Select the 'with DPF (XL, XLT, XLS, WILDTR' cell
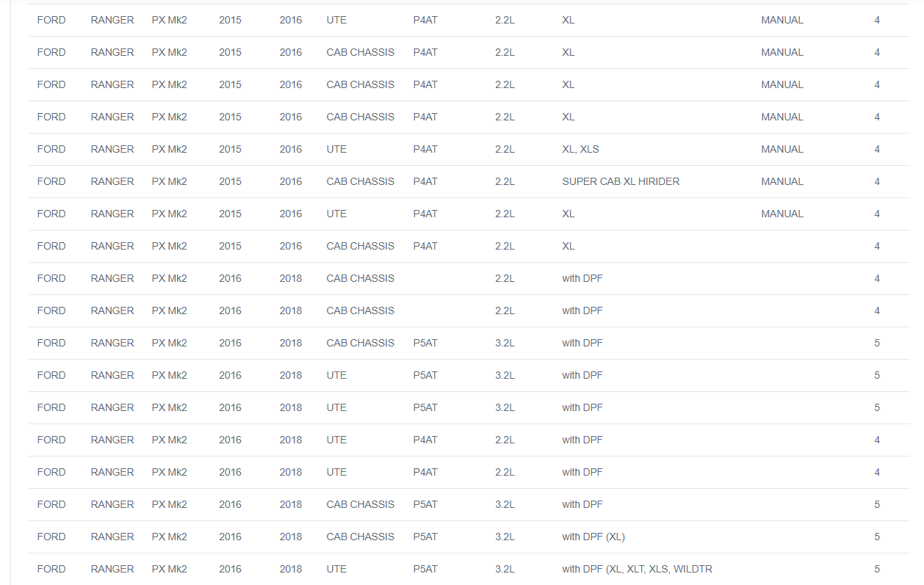 (637, 569)
